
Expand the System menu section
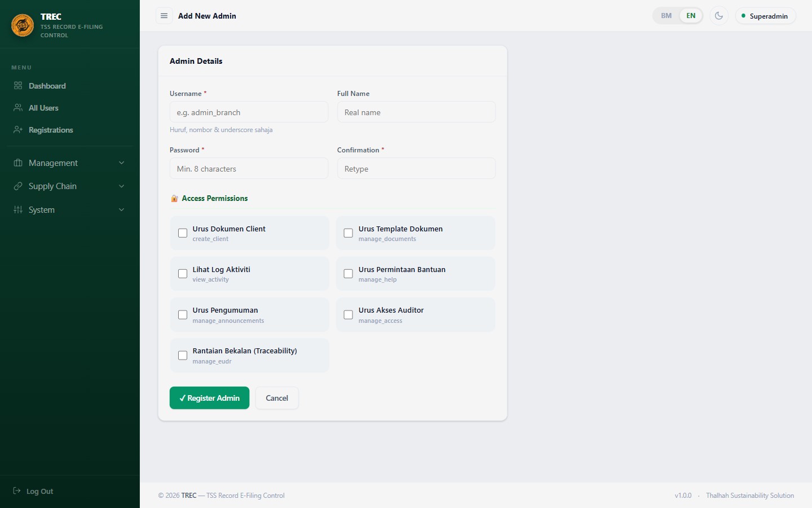coord(70,210)
